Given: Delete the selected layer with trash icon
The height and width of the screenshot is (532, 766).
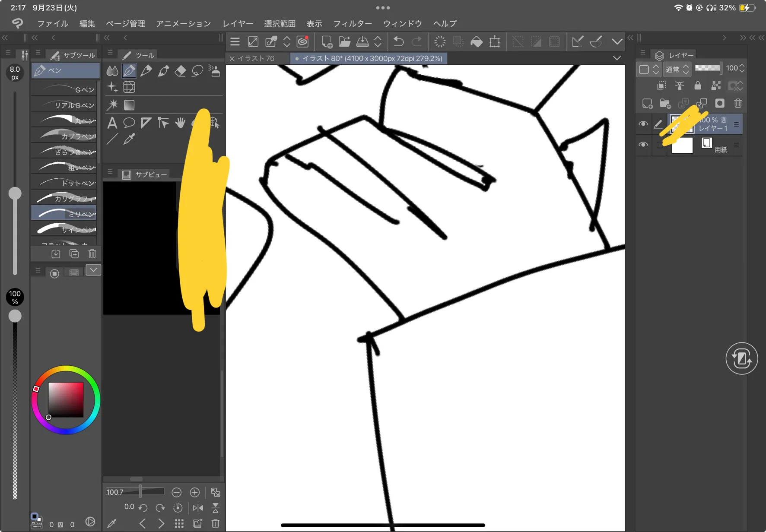Looking at the screenshot, I should click(x=738, y=103).
